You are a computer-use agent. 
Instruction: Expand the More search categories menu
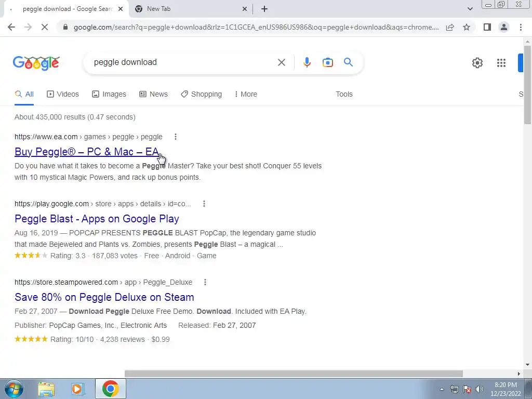pos(246,95)
